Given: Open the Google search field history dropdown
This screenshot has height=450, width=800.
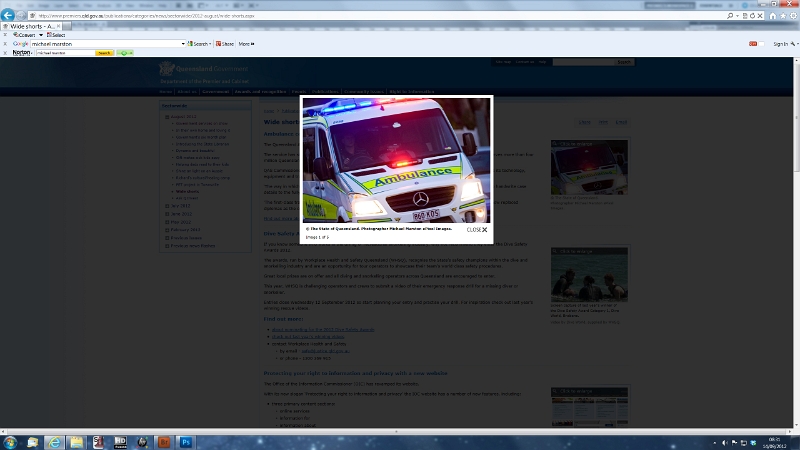Looking at the screenshot, I should tap(183, 44).
